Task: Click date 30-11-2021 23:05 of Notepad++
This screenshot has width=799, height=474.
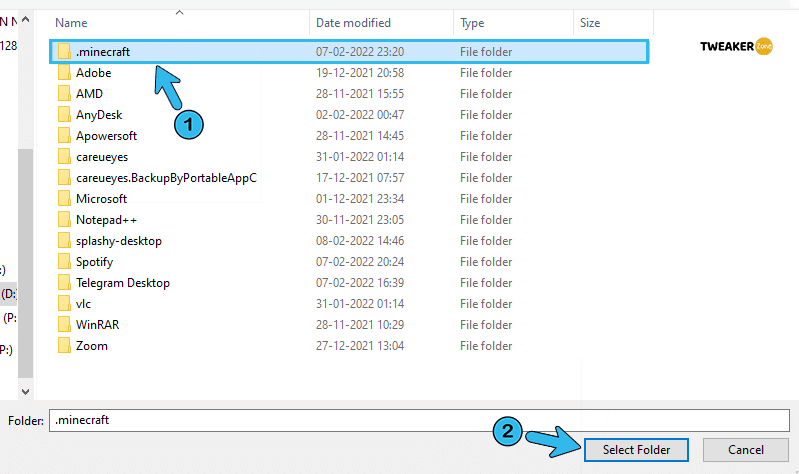Action: pos(360,220)
